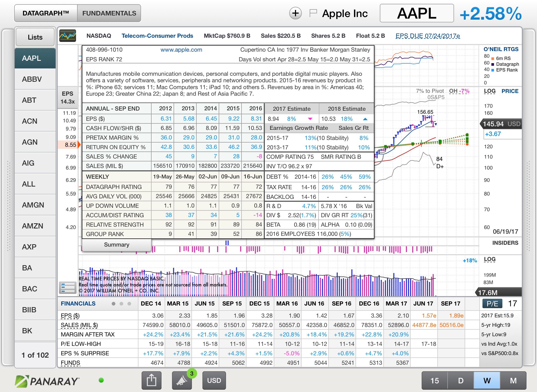
Task: Open the www.apple.com link
Action: (x=181, y=50)
